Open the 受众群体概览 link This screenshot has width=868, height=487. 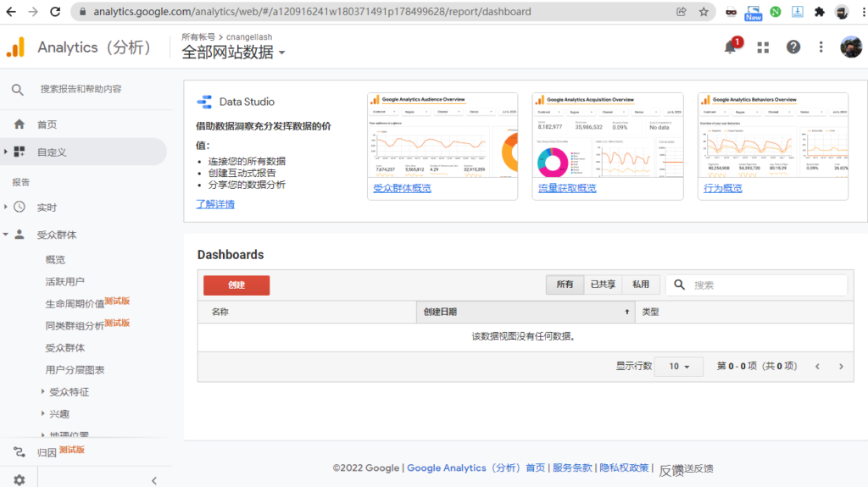(x=402, y=188)
